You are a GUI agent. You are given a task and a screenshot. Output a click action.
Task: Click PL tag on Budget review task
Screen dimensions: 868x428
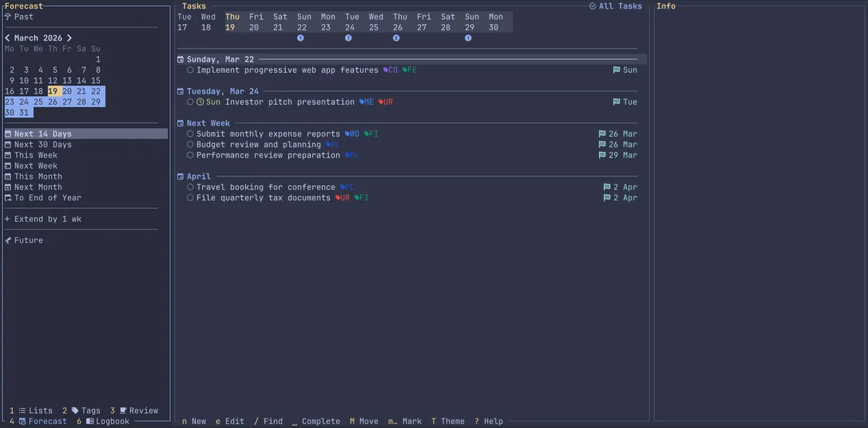[333, 145]
